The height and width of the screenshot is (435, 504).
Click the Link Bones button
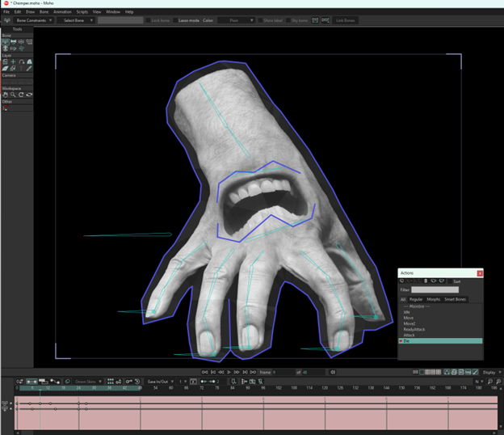(345, 20)
